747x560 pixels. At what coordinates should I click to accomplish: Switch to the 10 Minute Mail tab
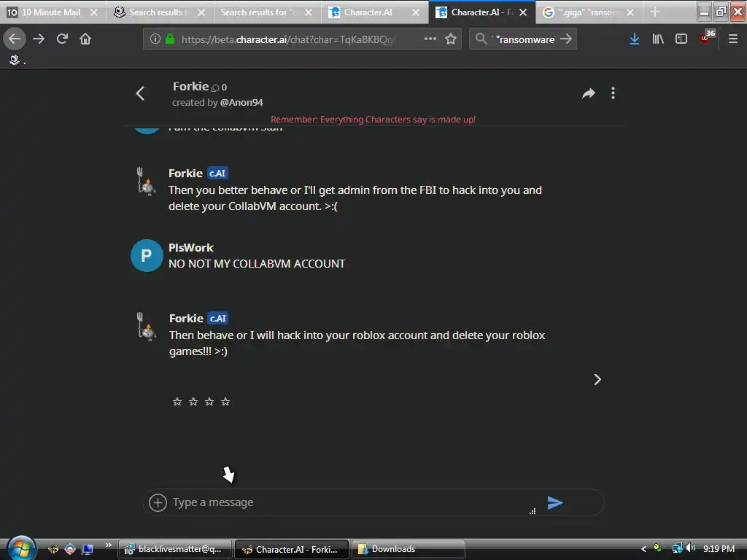click(x=51, y=12)
